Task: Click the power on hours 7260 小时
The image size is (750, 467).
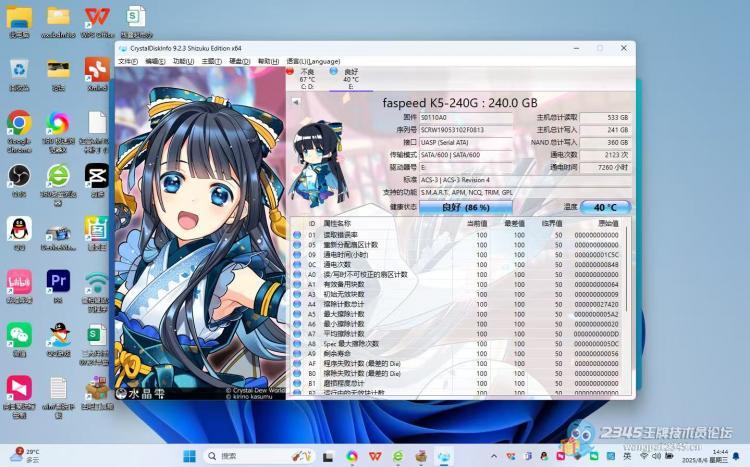Action: [x=605, y=167]
